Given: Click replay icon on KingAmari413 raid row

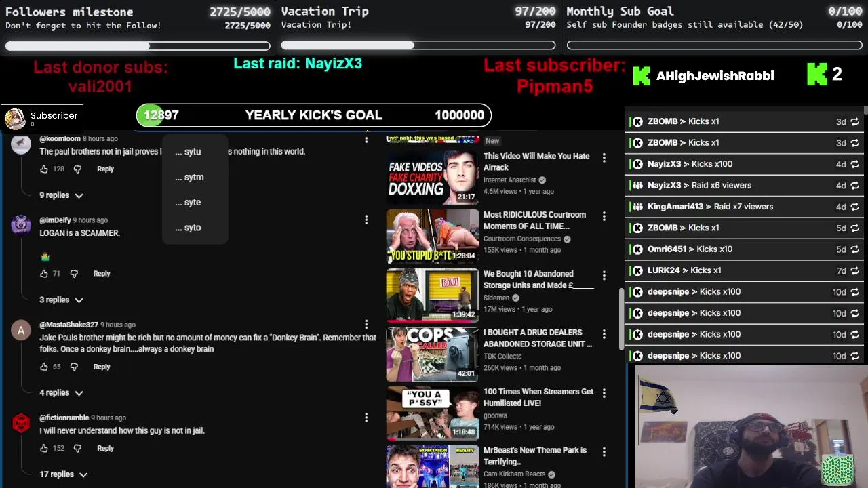Looking at the screenshot, I should 854,207.
